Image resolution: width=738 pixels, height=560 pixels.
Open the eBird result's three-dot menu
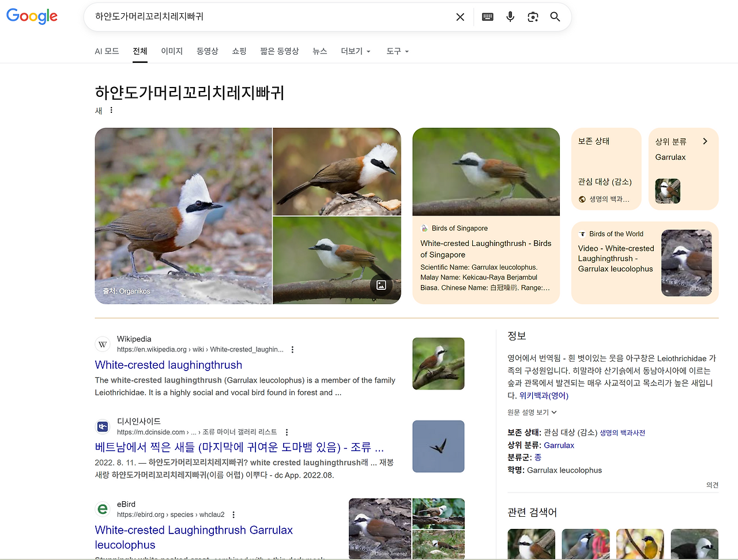(x=234, y=514)
